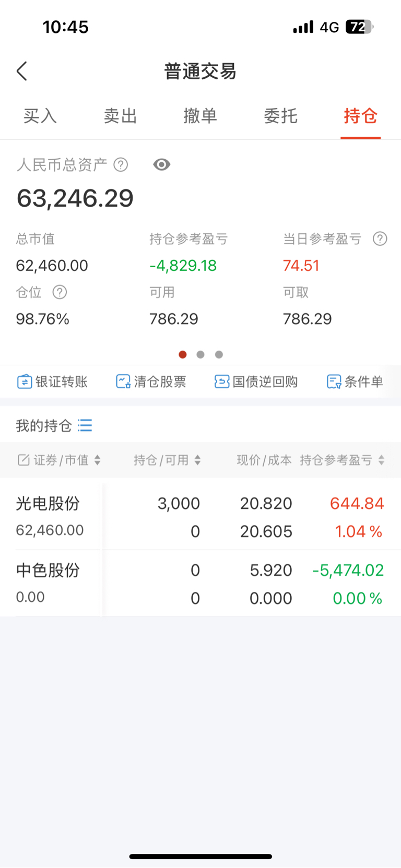Select the 持仓 tab
The image size is (401, 868).
(x=360, y=116)
